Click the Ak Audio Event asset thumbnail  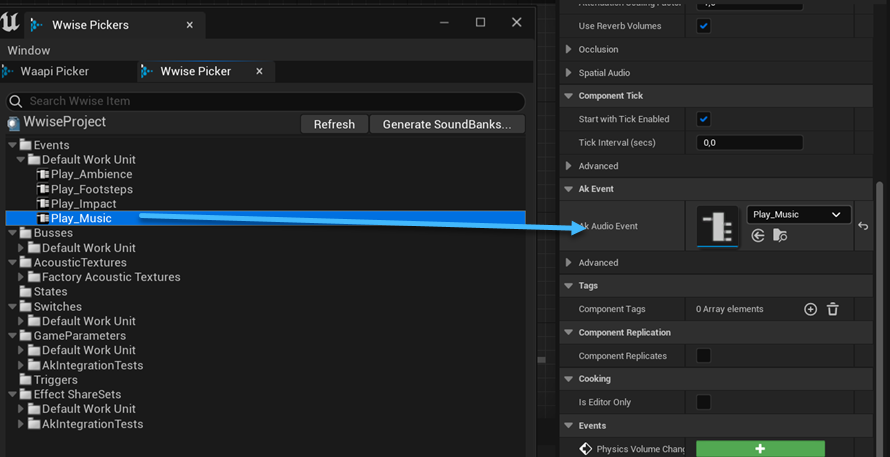[x=717, y=226]
